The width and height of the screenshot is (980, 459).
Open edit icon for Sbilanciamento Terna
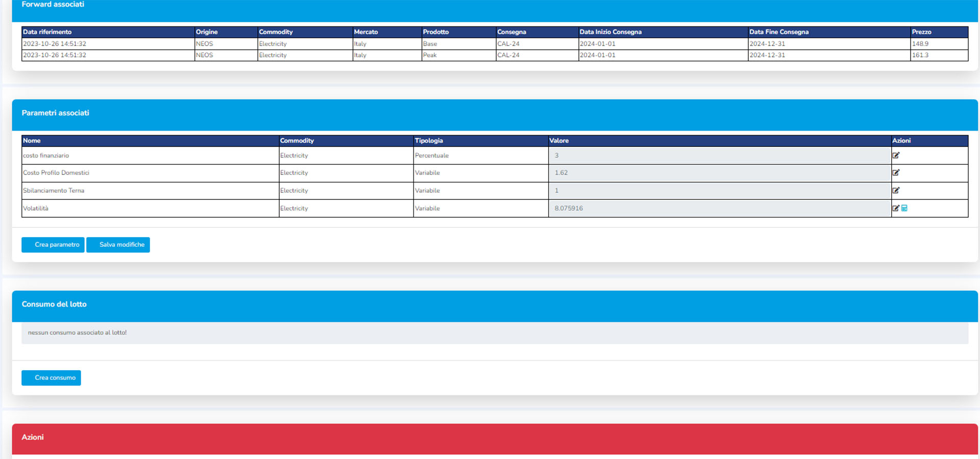896,191
